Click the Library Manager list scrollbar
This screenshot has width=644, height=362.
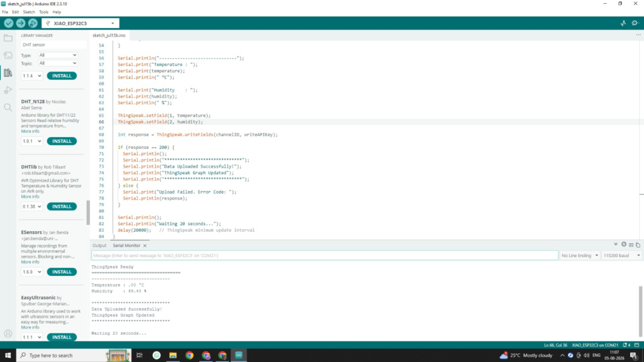point(88,212)
